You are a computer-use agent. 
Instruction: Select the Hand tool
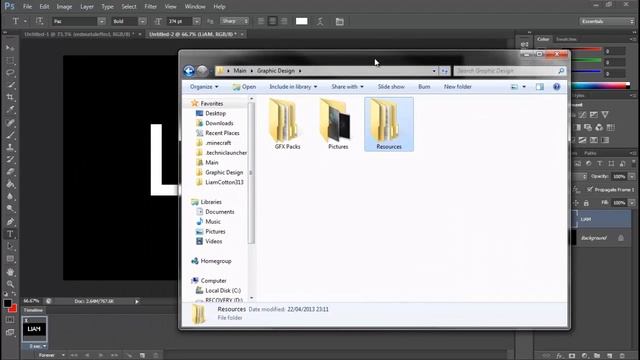10,272
